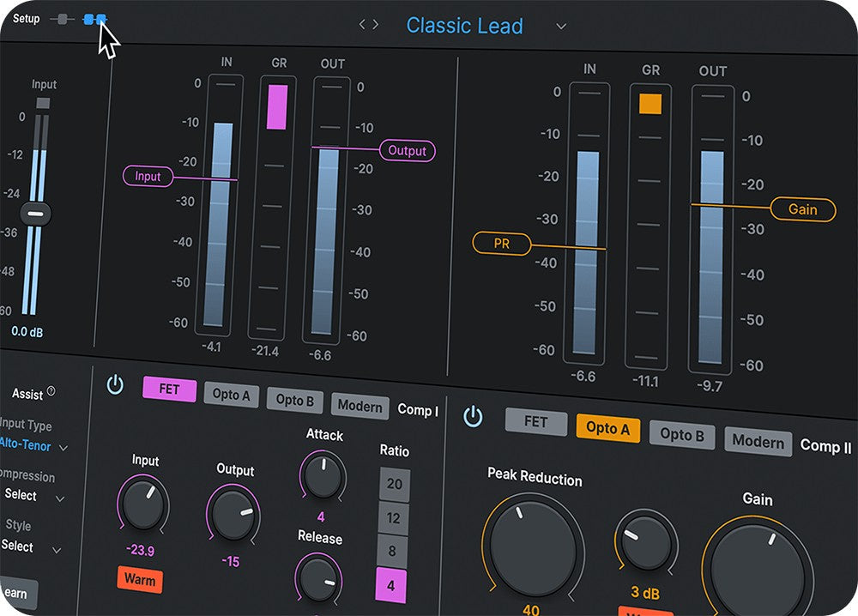The image size is (858, 616).
Task: Click the -9.7 OUT reading
Action: pos(710,386)
